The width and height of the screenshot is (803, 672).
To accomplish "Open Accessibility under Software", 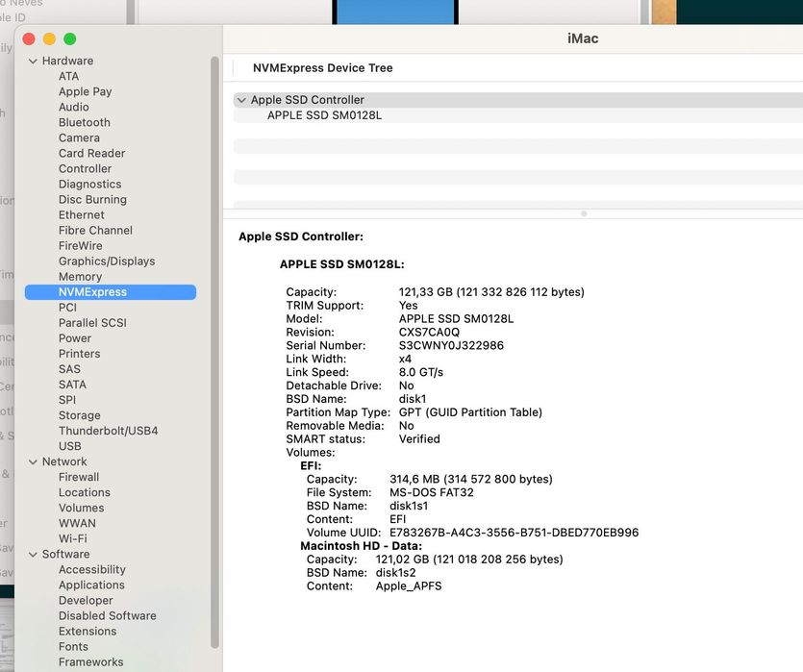I will (x=92, y=570).
